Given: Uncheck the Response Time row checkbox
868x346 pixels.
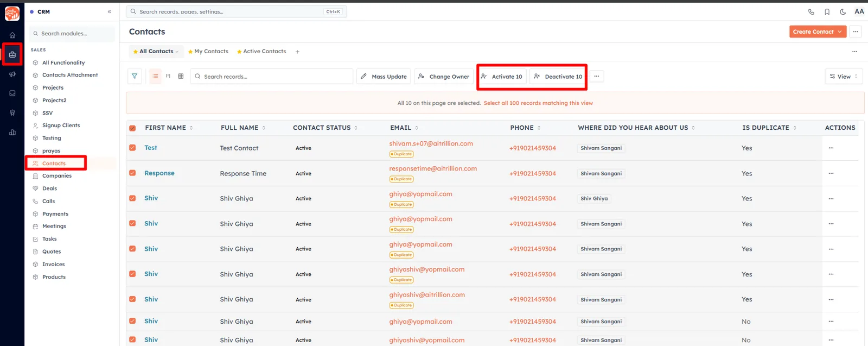Looking at the screenshot, I should click(132, 173).
